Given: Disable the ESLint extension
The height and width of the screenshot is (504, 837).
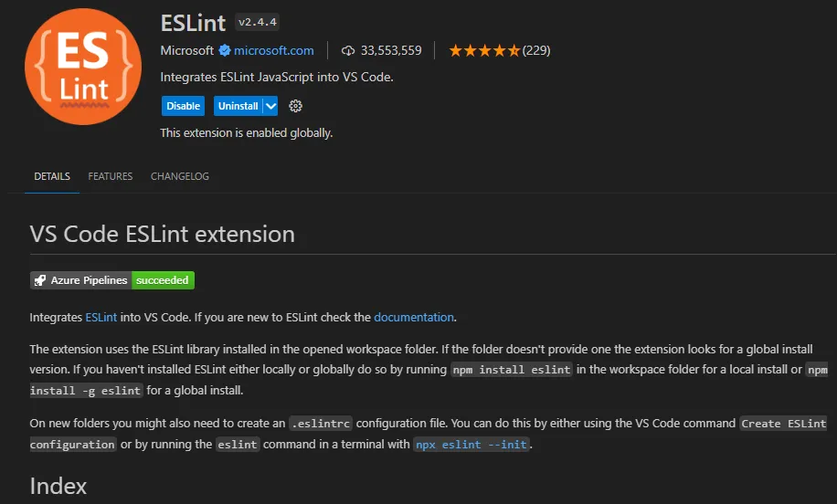Looking at the screenshot, I should tap(183, 106).
